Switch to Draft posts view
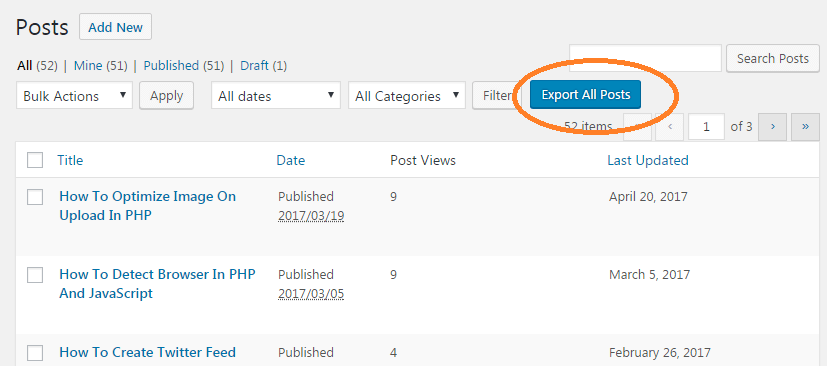 [x=254, y=65]
